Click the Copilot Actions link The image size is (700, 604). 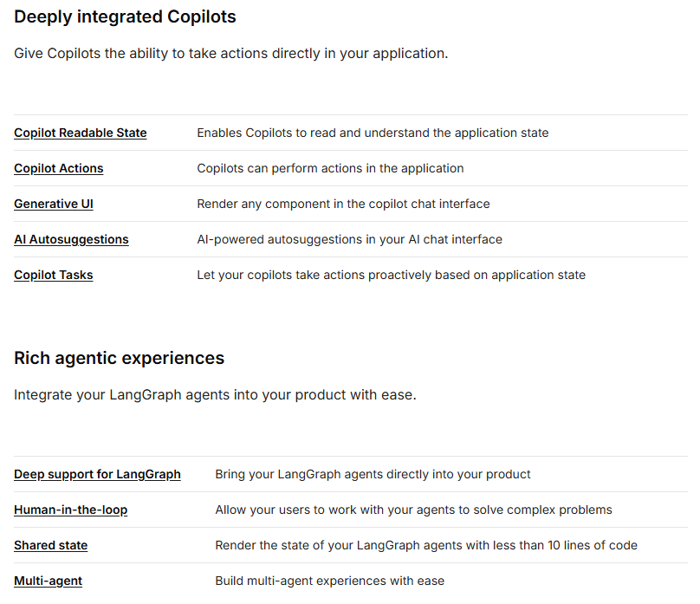(x=58, y=168)
